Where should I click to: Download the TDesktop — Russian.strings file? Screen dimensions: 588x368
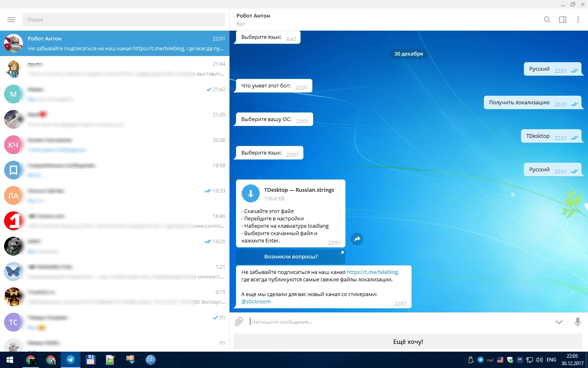pos(251,194)
